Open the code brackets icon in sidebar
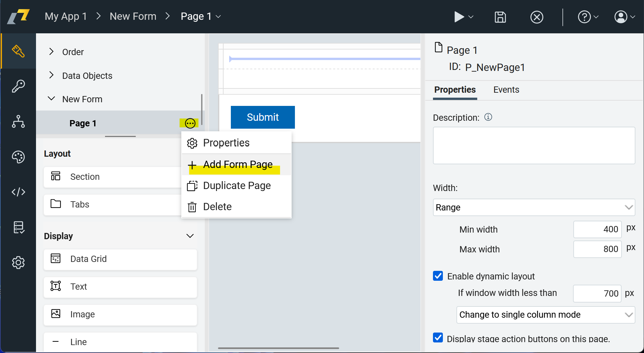The image size is (644, 353). click(18, 192)
